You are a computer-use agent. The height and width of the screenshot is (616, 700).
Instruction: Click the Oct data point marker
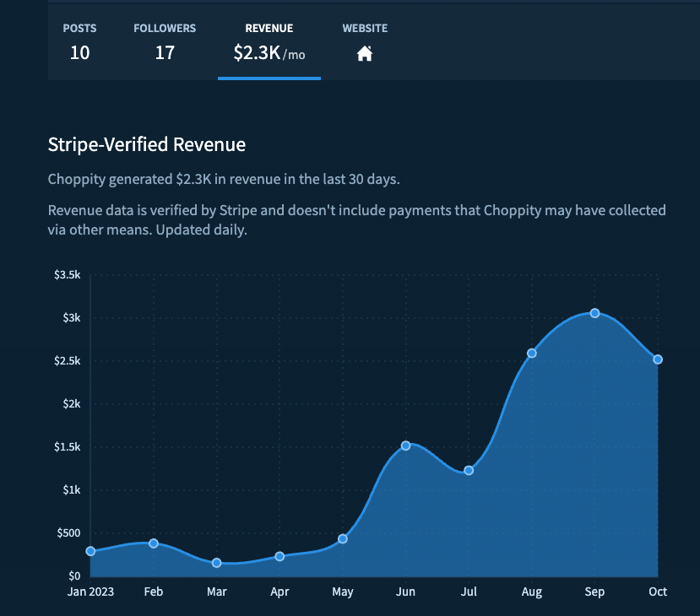(x=658, y=359)
